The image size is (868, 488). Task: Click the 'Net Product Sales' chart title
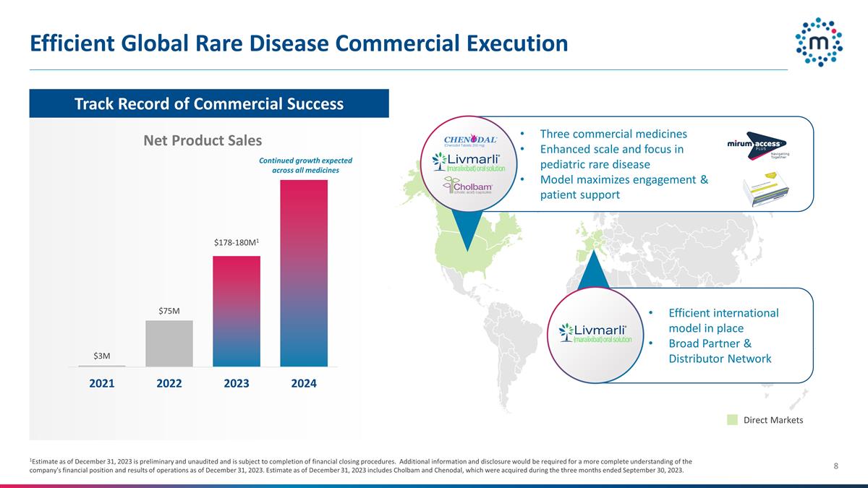pos(203,140)
